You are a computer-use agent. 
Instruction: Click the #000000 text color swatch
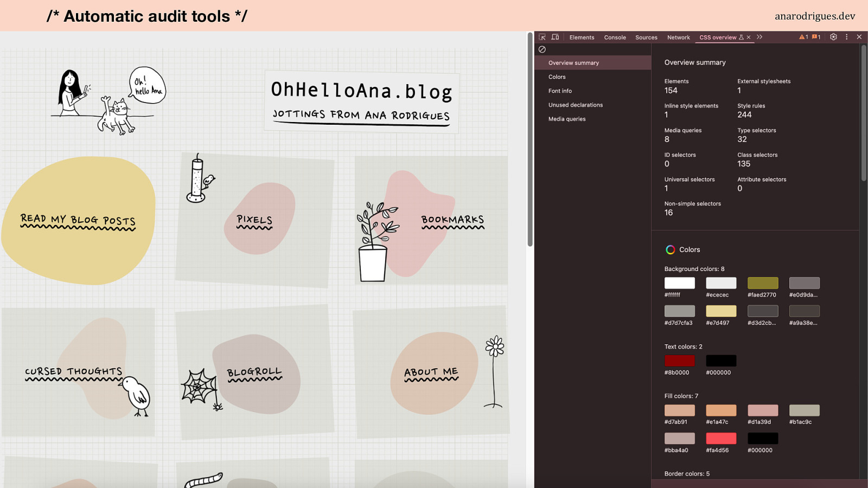(x=721, y=361)
